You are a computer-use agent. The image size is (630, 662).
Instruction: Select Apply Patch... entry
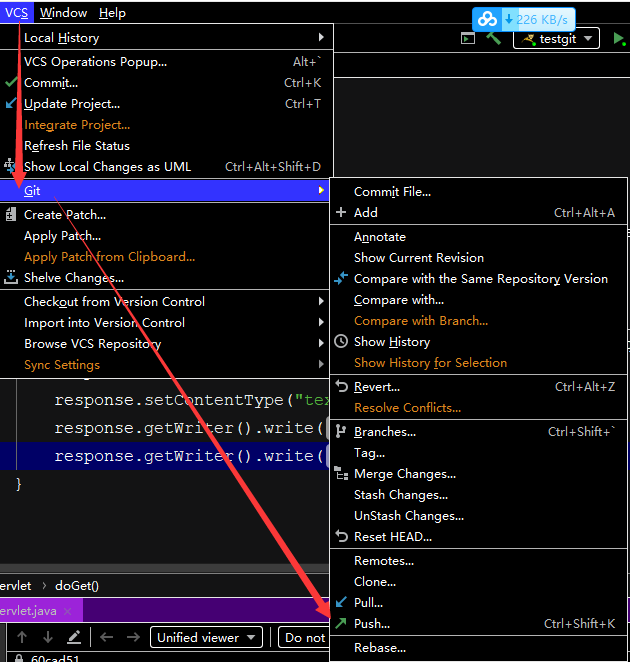[164, 236]
